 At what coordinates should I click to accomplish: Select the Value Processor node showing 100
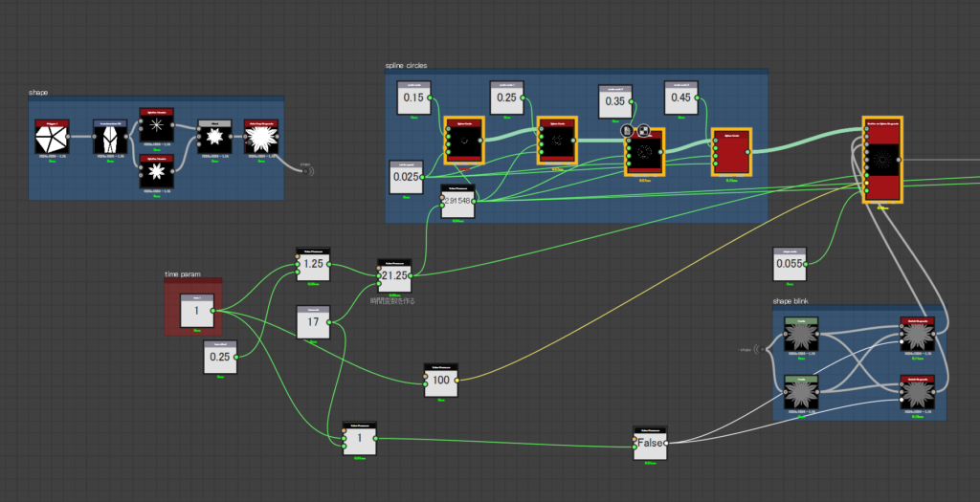tap(440, 381)
